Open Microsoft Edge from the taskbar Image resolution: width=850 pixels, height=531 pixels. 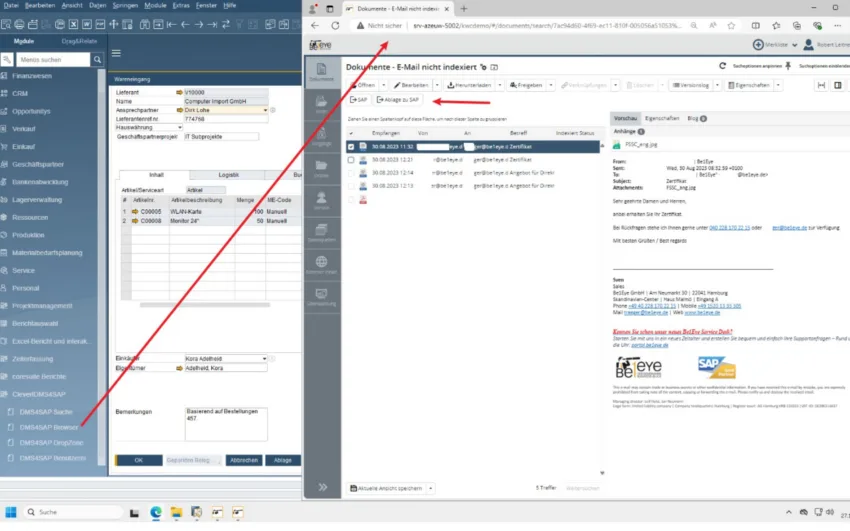156,512
